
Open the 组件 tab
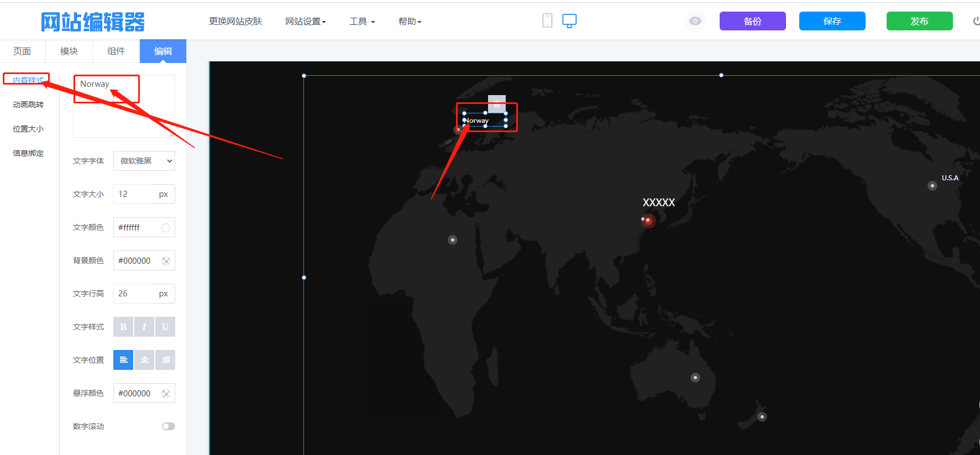(x=116, y=51)
